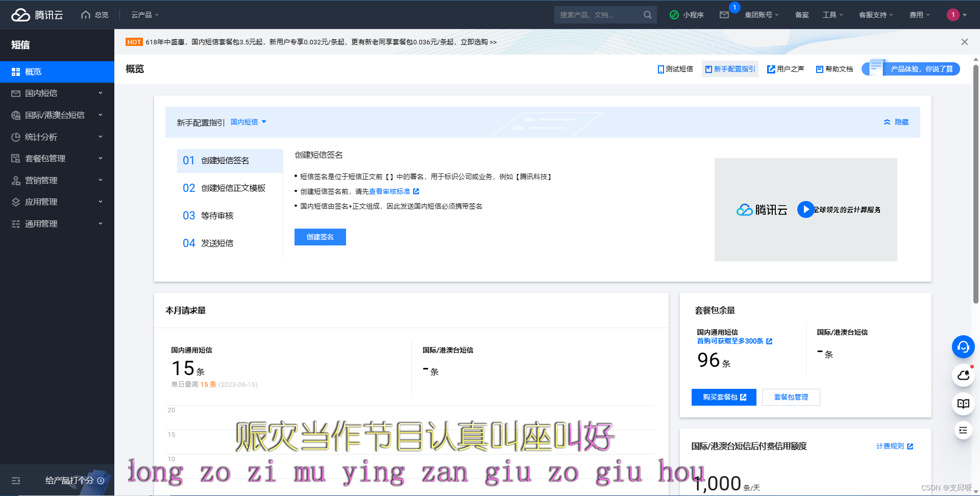The image size is (980, 496).
Task: Click the cloud assistant floating icon
Action: point(963,376)
